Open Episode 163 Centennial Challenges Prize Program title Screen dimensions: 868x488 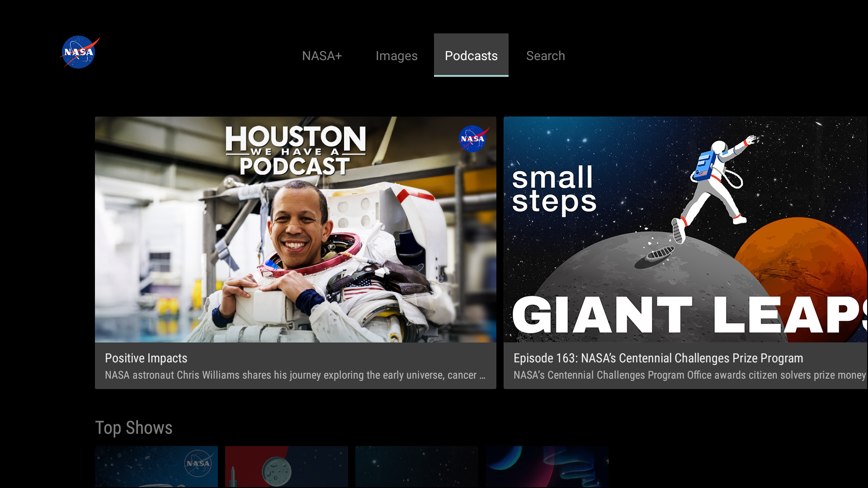coord(658,358)
